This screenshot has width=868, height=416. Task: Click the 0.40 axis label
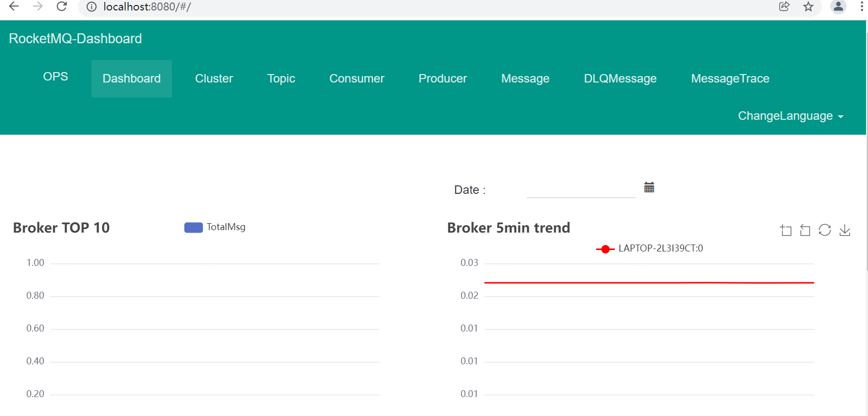point(35,361)
